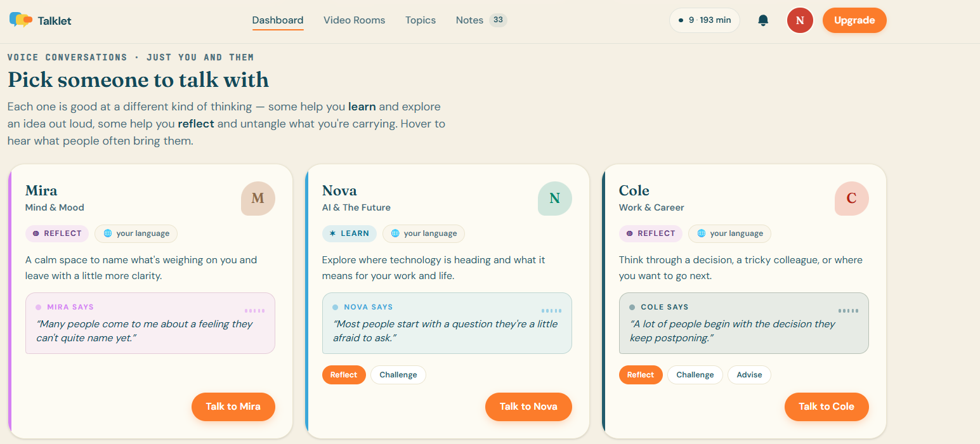Click the voice dots in Mira Says box
The height and width of the screenshot is (444, 980).
coord(255,311)
